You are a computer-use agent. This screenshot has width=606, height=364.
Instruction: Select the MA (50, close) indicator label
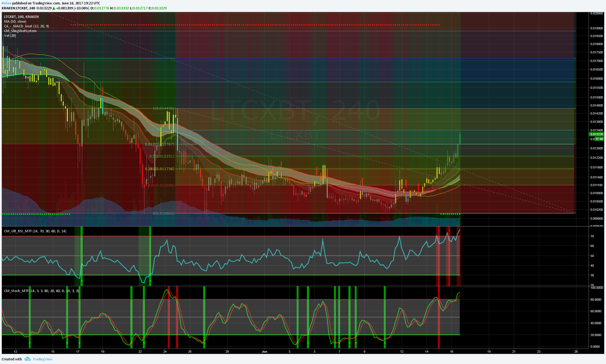pyautogui.click(x=15, y=21)
